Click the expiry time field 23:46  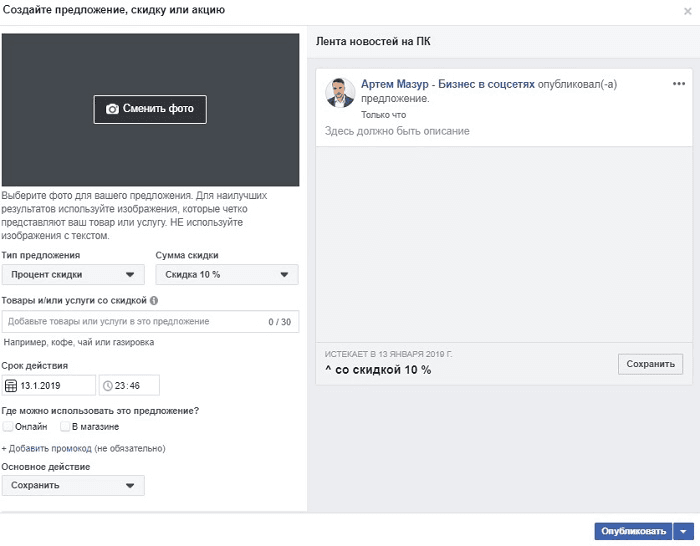coord(129,385)
